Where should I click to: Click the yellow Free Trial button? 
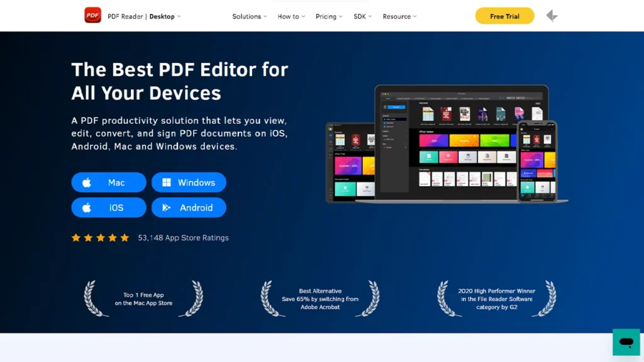point(504,16)
